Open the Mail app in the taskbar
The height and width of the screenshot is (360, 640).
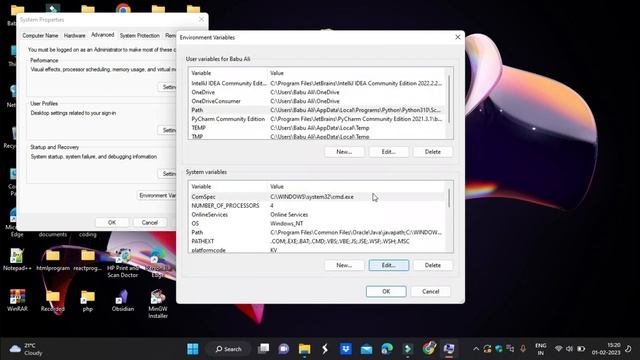click(x=366, y=349)
